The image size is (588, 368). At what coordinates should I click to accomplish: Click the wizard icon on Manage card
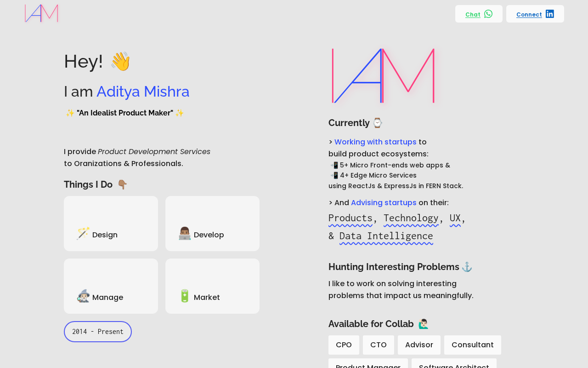click(x=83, y=296)
